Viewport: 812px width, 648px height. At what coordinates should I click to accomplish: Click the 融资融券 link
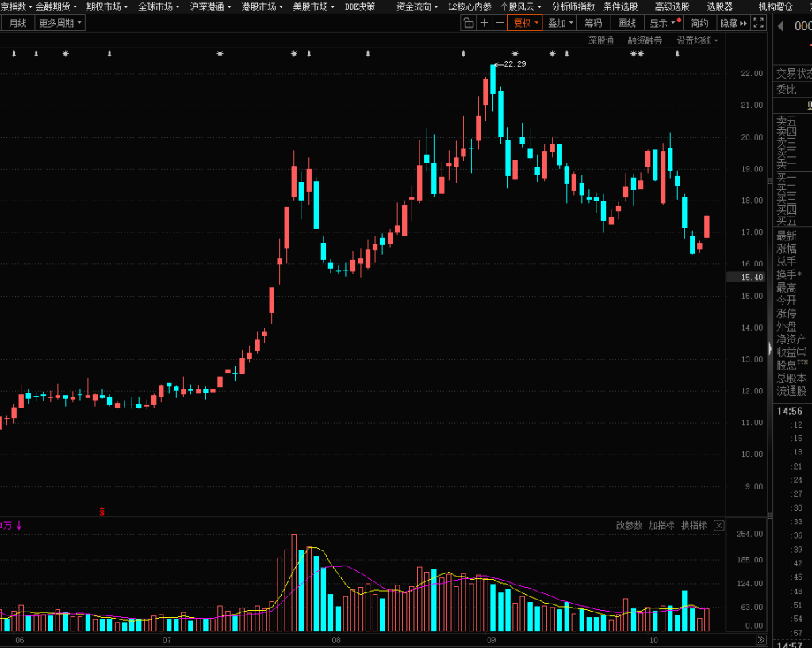click(x=645, y=40)
